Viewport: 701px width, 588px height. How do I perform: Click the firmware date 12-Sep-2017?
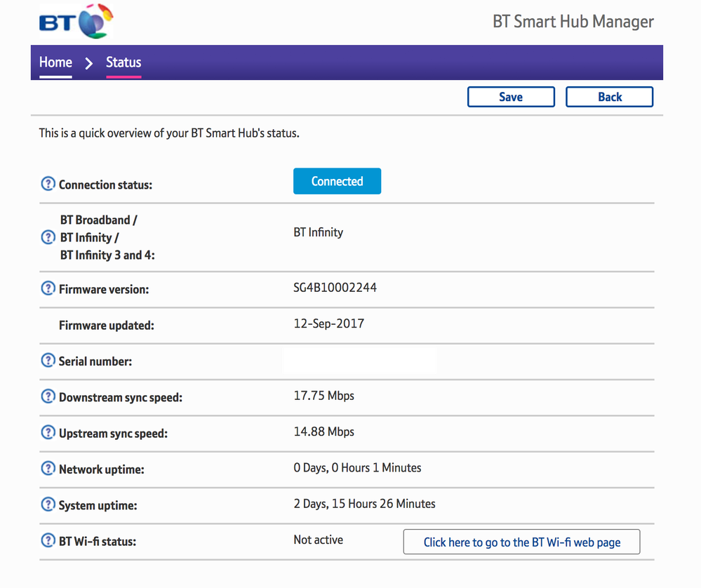(x=328, y=323)
